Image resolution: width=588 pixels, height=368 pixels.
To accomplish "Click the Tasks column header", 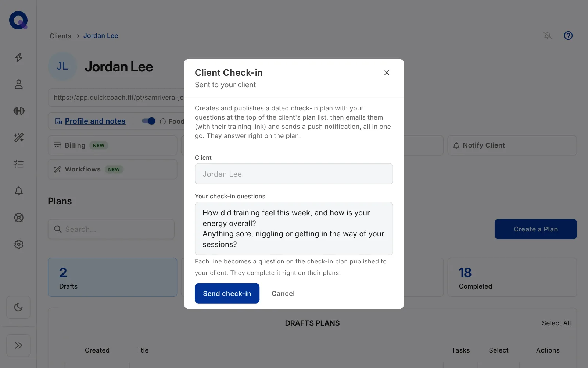I will (461, 350).
